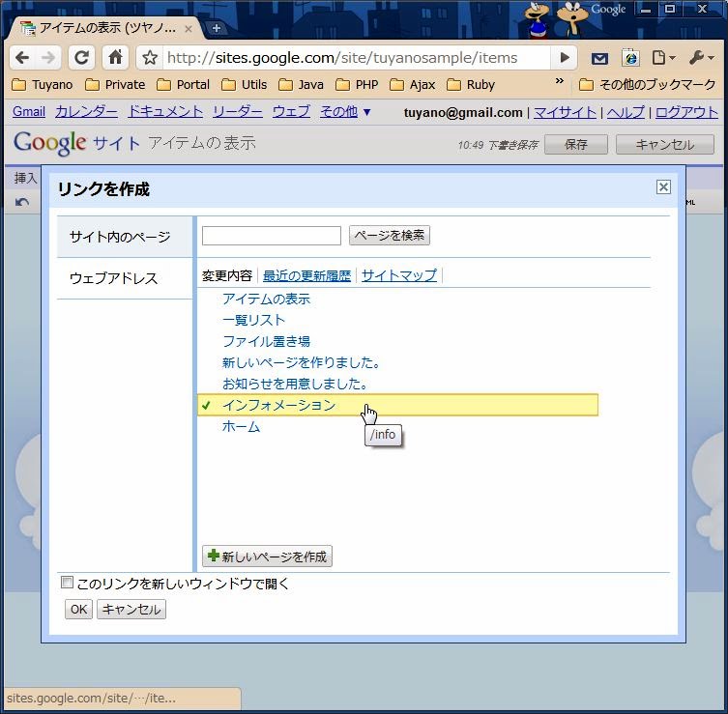Open the サイトマップ tab
The height and width of the screenshot is (714, 728).
click(398, 275)
